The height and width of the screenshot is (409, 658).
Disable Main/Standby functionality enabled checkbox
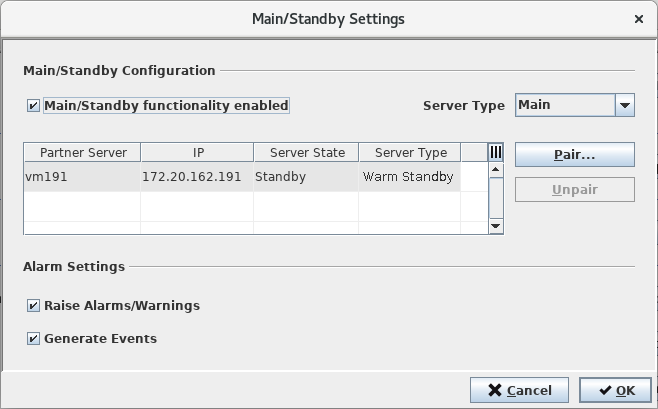tap(34, 105)
